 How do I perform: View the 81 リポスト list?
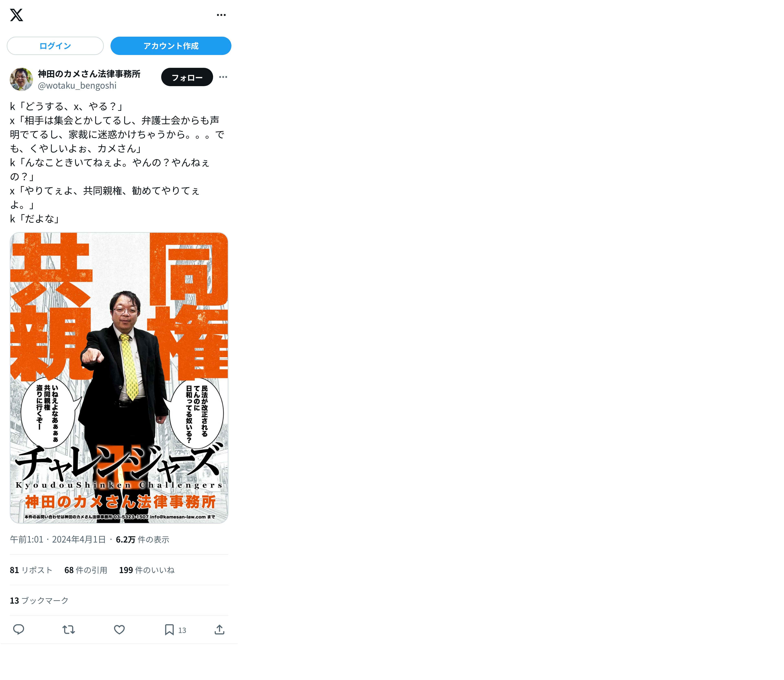pyautogui.click(x=31, y=570)
